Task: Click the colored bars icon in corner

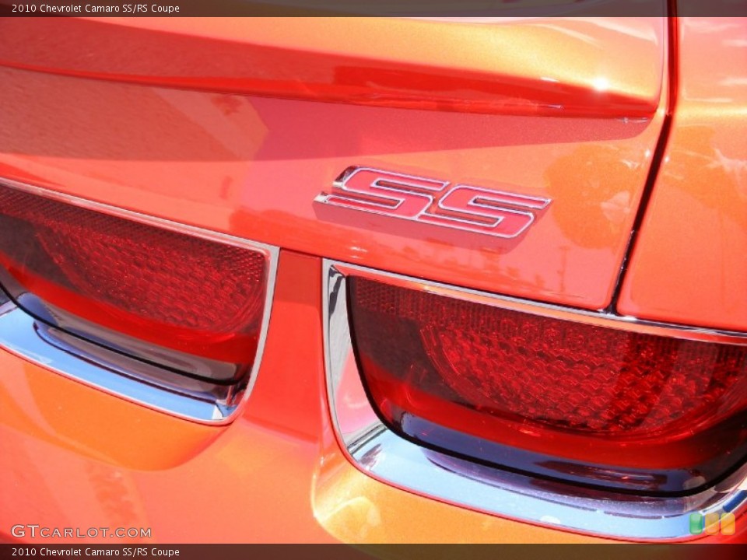Action: pyautogui.click(x=712, y=523)
